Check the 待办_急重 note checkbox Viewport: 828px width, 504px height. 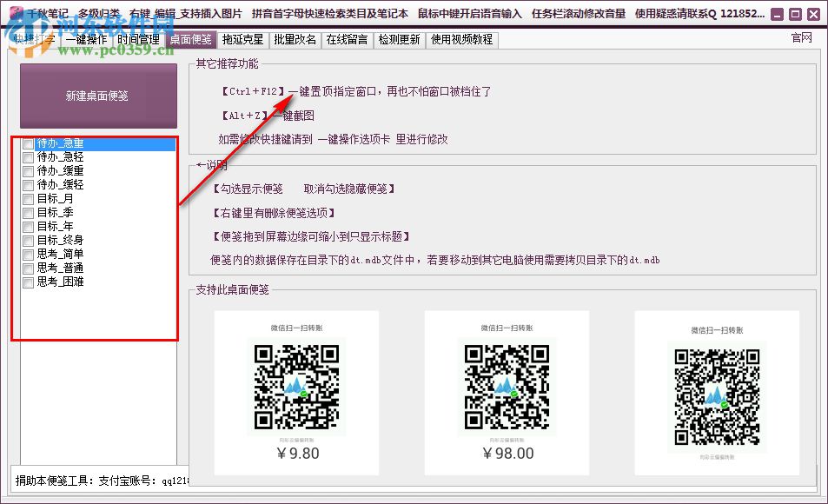point(28,144)
